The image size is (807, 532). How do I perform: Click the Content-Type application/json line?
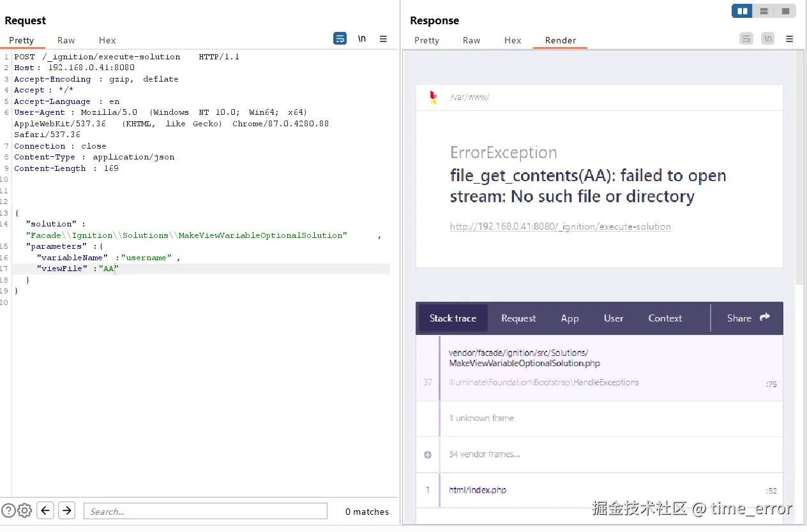[94, 157]
